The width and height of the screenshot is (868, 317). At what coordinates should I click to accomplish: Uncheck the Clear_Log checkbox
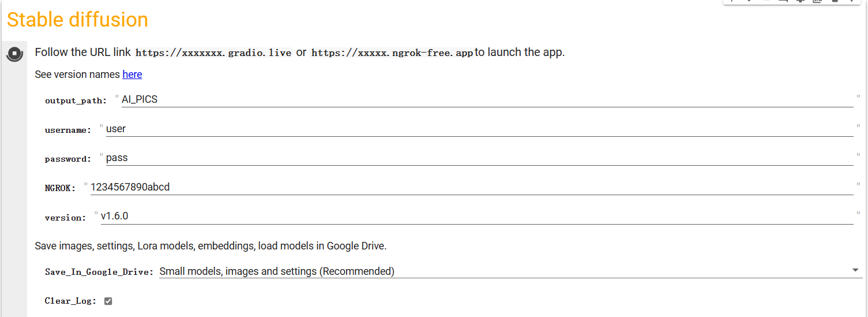click(108, 301)
